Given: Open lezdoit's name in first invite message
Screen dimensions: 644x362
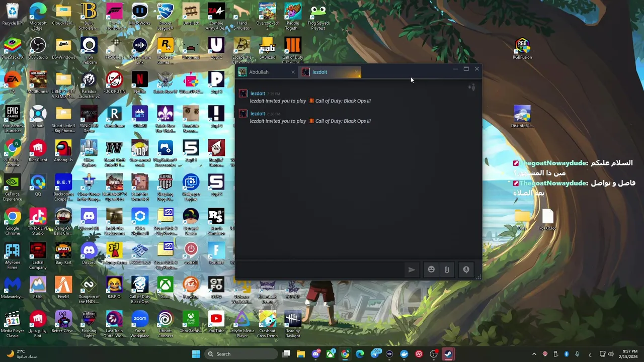Looking at the screenshot, I should click(258, 94).
